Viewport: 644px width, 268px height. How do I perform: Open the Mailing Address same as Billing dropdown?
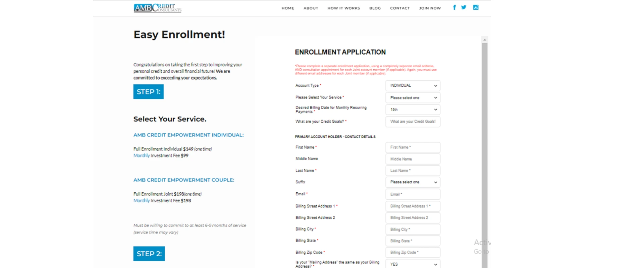(x=413, y=264)
